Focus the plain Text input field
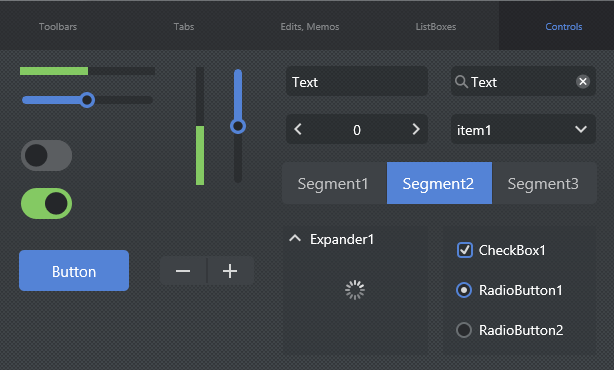 coord(357,81)
